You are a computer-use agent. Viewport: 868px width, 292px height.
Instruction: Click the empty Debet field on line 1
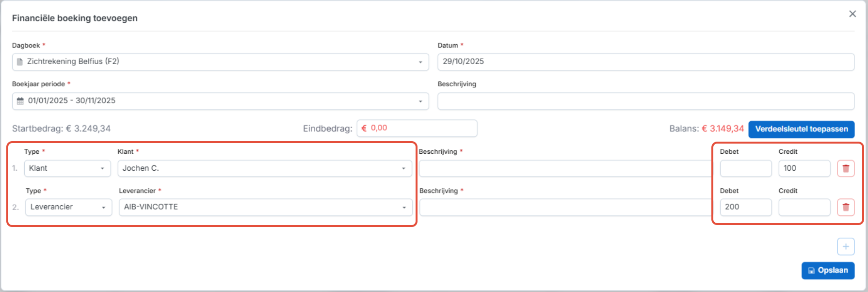(x=745, y=168)
